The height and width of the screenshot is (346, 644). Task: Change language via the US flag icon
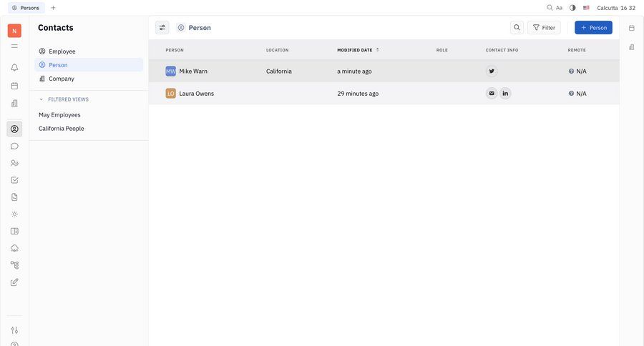586,8
